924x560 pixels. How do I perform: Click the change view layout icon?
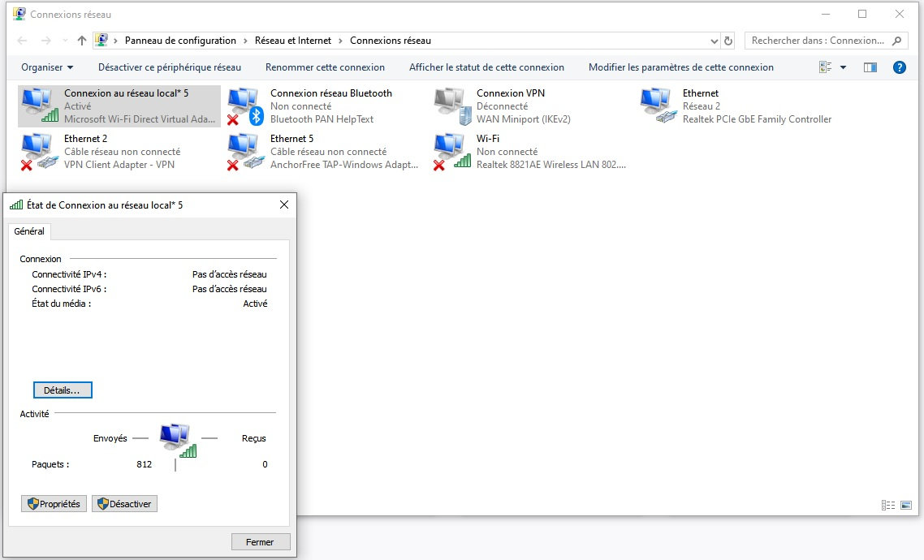coord(825,67)
